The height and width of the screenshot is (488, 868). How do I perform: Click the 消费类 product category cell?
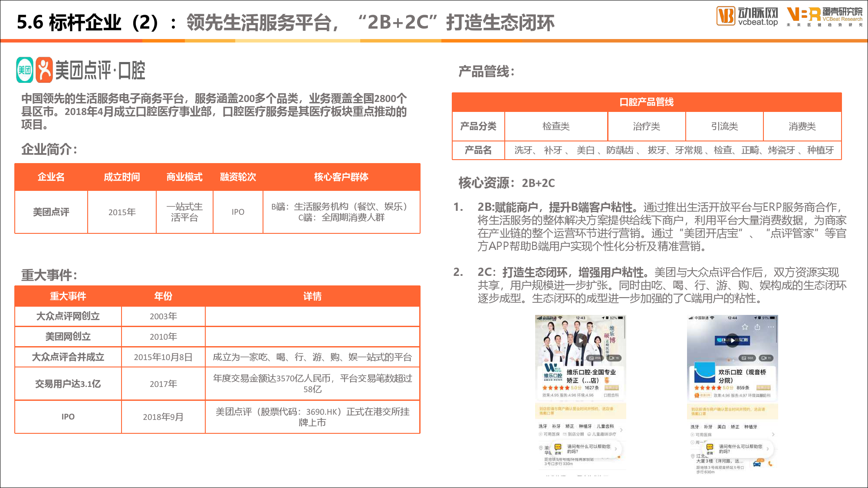pyautogui.click(x=802, y=126)
